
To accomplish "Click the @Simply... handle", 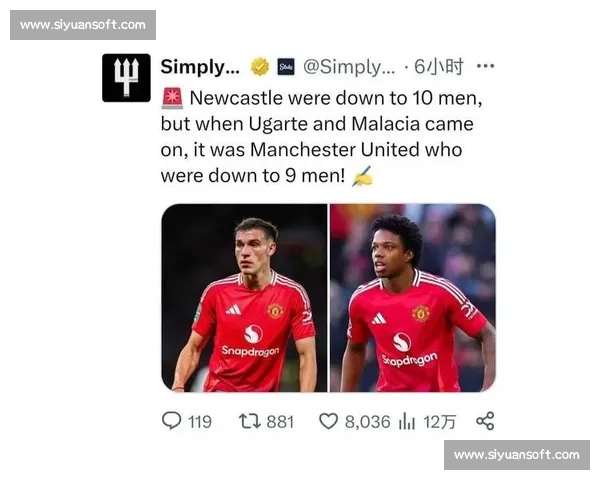I will click(349, 67).
